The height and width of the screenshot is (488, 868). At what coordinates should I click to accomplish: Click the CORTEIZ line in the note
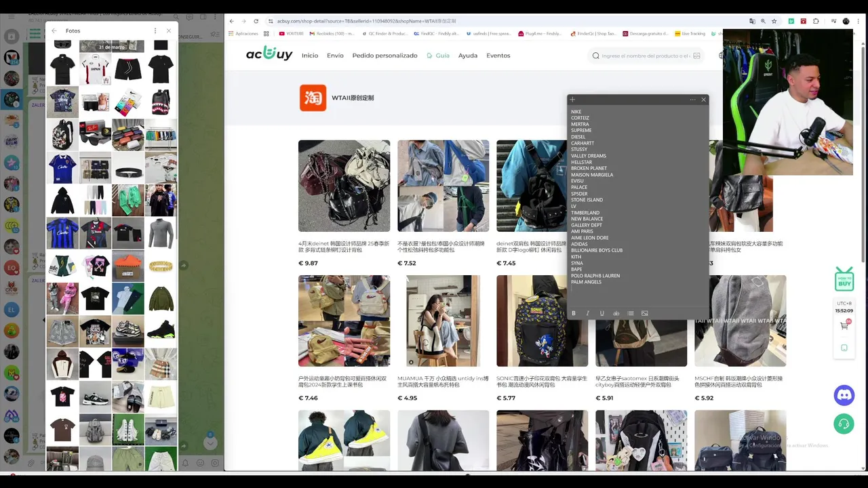pos(580,118)
